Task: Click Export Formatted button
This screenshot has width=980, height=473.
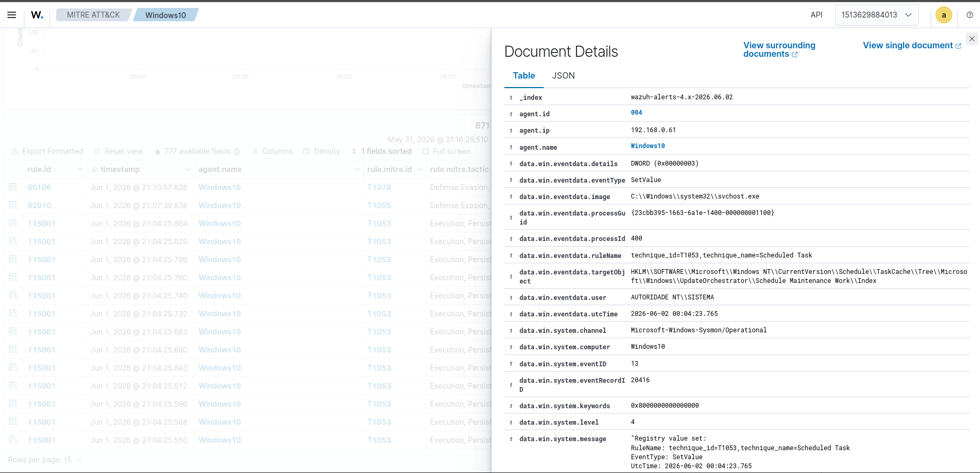Action: tap(48, 151)
